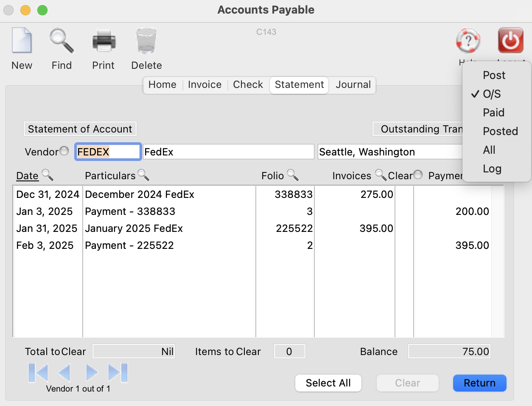Click the New document icon
Image resolution: width=532 pixels, height=406 pixels.
tap(22, 41)
